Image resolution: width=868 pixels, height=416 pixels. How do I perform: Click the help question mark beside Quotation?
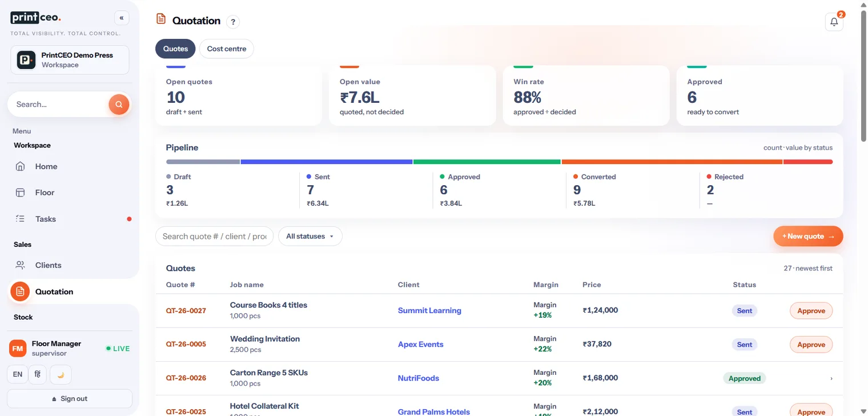232,22
